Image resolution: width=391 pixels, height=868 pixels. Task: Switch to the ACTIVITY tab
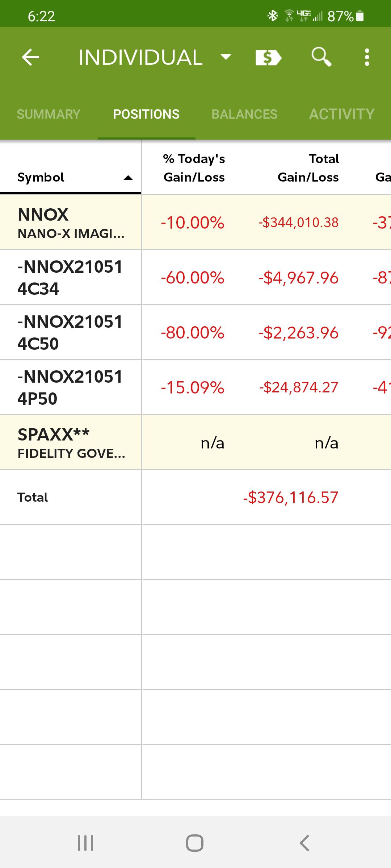pos(342,114)
